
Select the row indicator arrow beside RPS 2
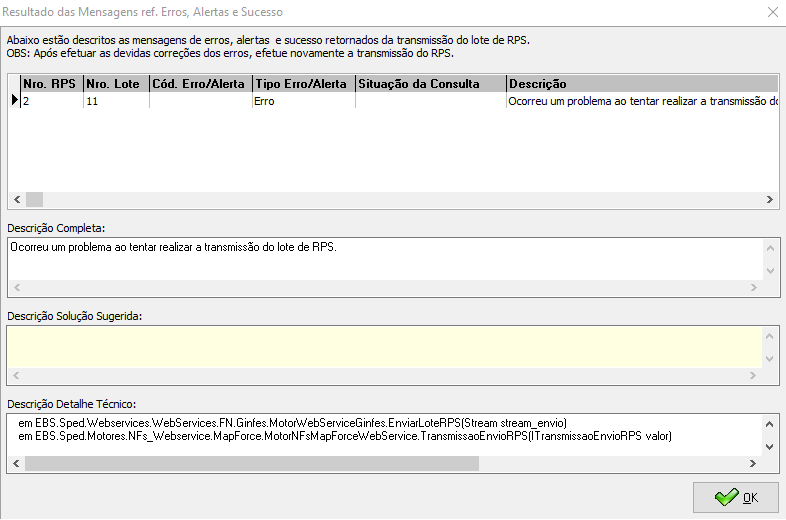[x=14, y=100]
